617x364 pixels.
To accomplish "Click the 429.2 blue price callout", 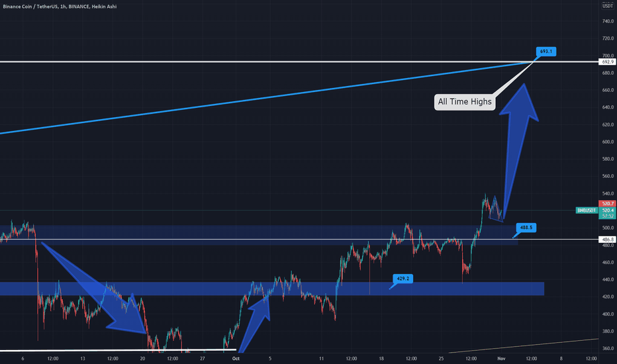I will (403, 279).
